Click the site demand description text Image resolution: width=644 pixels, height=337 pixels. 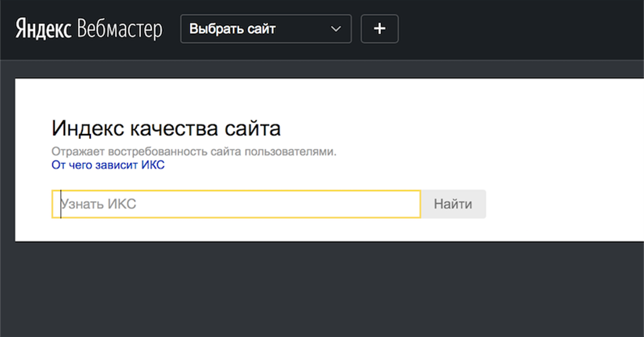[x=194, y=152]
